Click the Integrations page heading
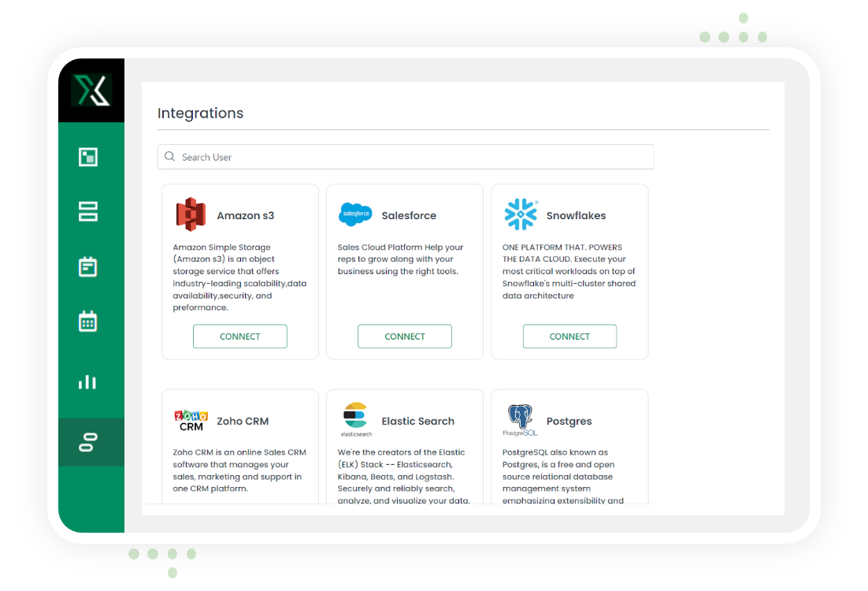The height and width of the screenshot is (591, 868). [x=200, y=113]
